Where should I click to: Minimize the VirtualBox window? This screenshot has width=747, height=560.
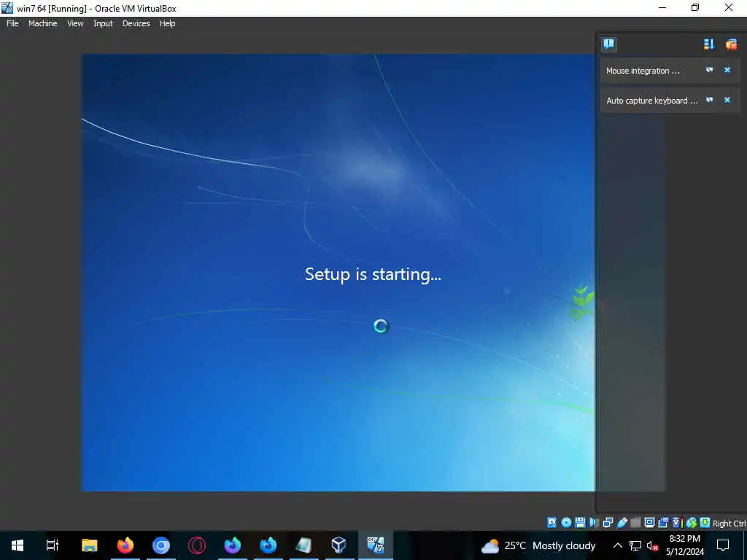[x=662, y=7]
